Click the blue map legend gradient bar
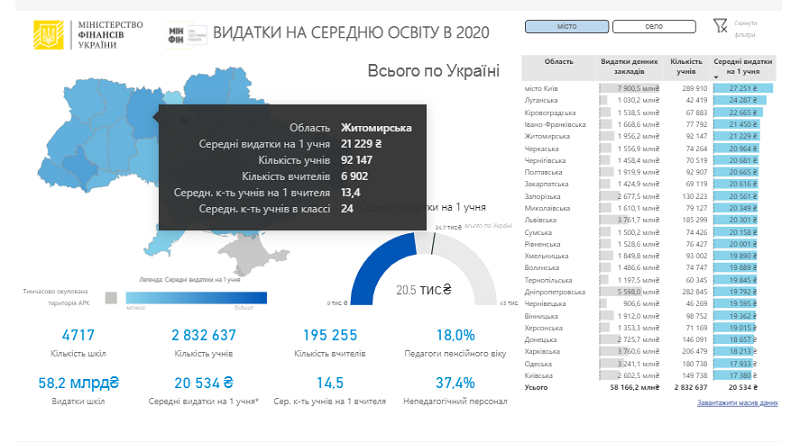Viewport: 800px width, 442px height. click(196, 297)
